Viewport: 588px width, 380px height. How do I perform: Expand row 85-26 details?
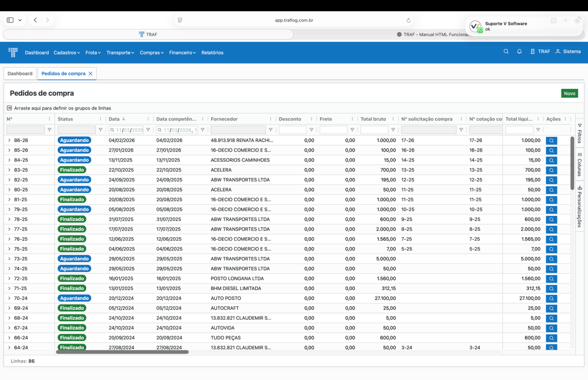point(9,150)
